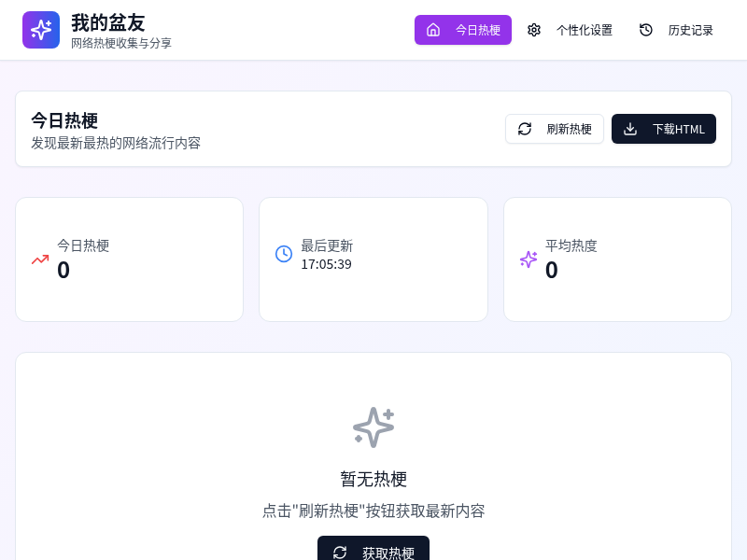The width and height of the screenshot is (747, 560).
Task: Click the download icon in 下载HTML
Action: pyautogui.click(x=630, y=129)
